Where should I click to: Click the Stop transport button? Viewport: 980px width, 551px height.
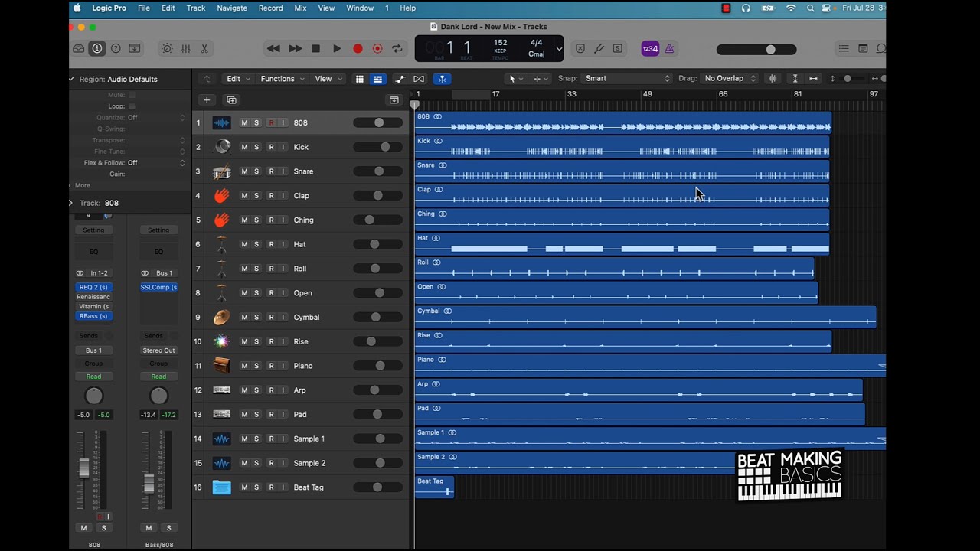[315, 48]
